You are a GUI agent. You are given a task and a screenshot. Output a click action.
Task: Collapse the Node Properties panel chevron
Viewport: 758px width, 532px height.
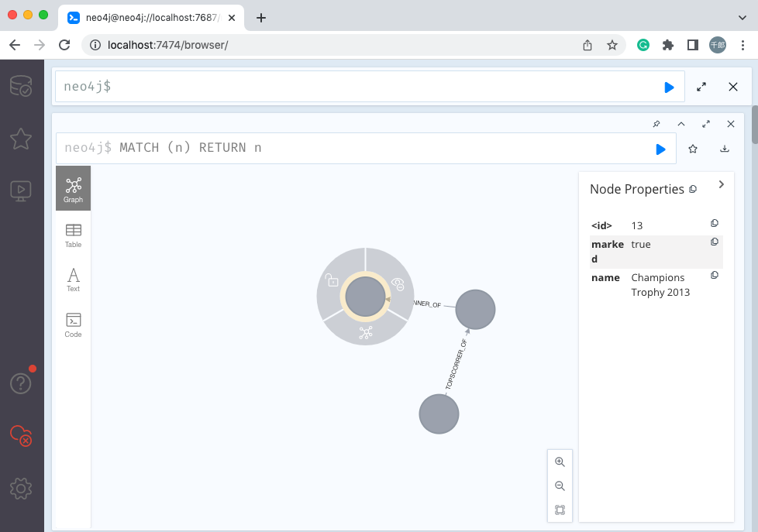coord(722,184)
